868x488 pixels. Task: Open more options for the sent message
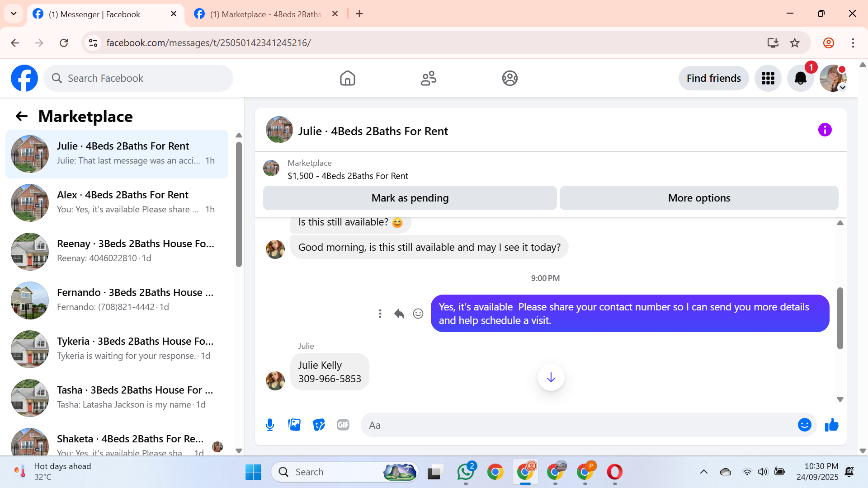380,314
